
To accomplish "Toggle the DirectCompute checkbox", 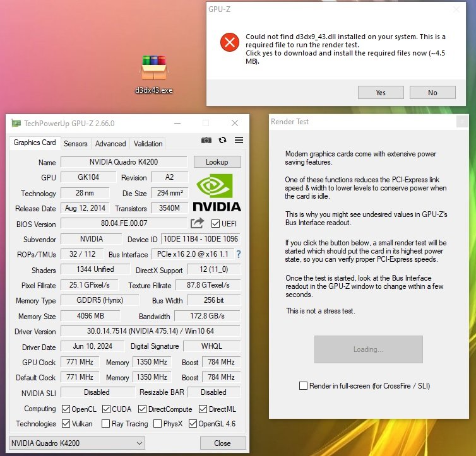I will tap(142, 409).
